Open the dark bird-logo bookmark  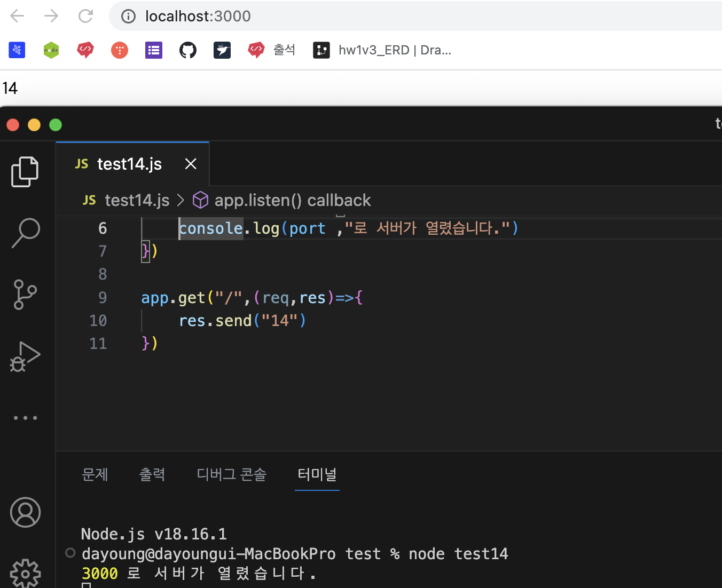point(222,50)
